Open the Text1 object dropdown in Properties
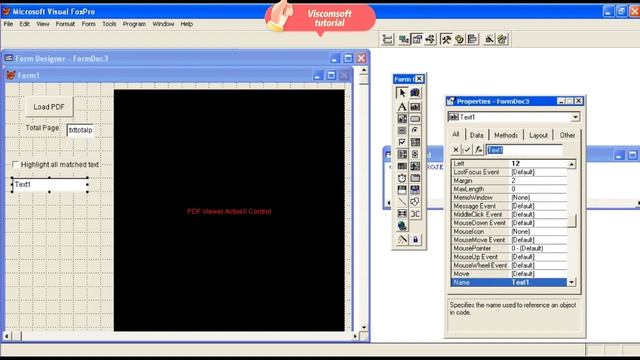 click(575, 117)
